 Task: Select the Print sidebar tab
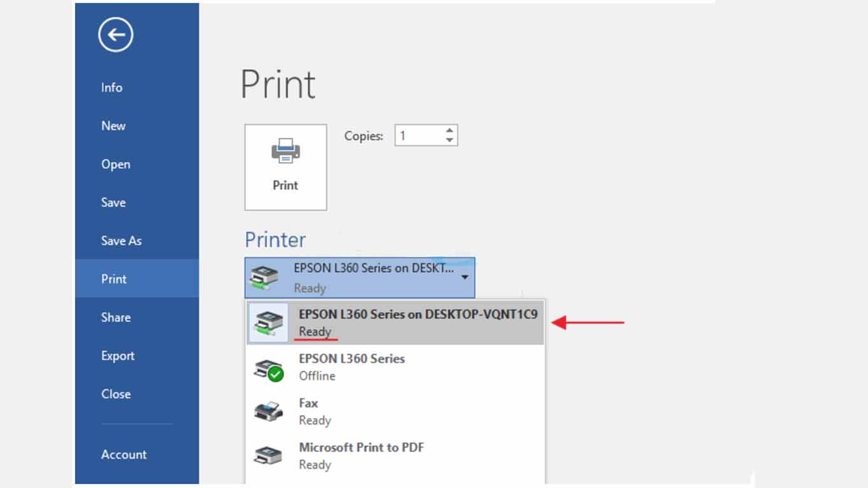(x=137, y=278)
